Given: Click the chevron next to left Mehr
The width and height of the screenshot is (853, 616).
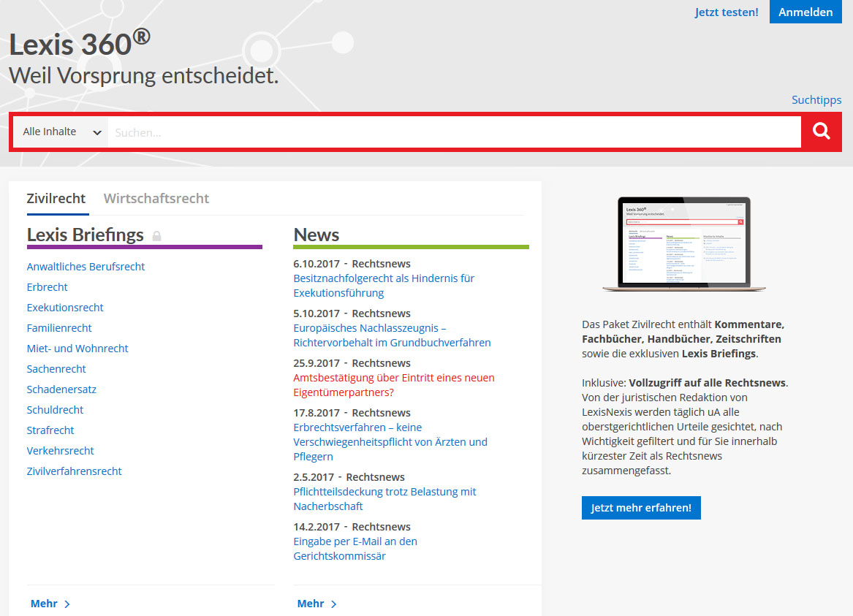Looking at the screenshot, I should tap(67, 604).
